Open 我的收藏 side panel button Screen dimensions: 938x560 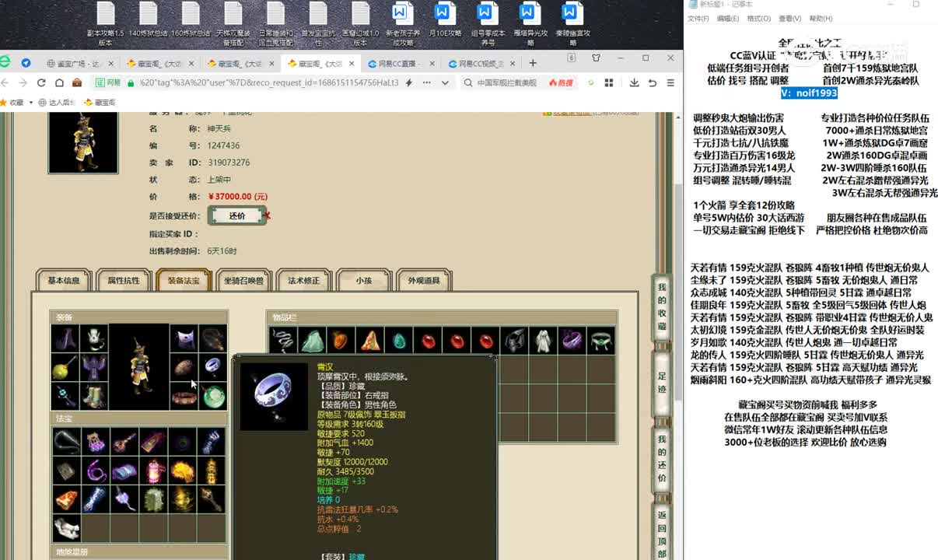click(x=662, y=306)
